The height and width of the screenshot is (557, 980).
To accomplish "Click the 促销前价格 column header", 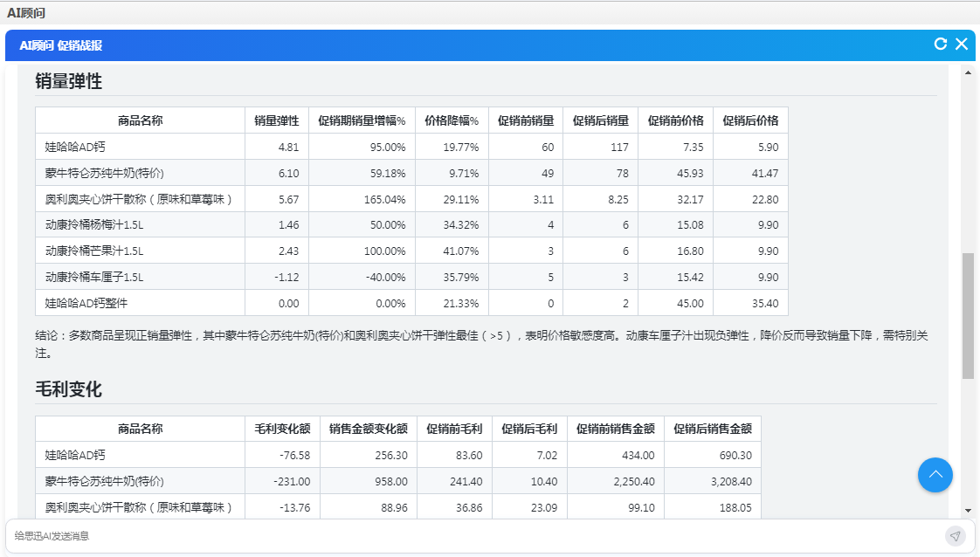I will (x=676, y=120).
